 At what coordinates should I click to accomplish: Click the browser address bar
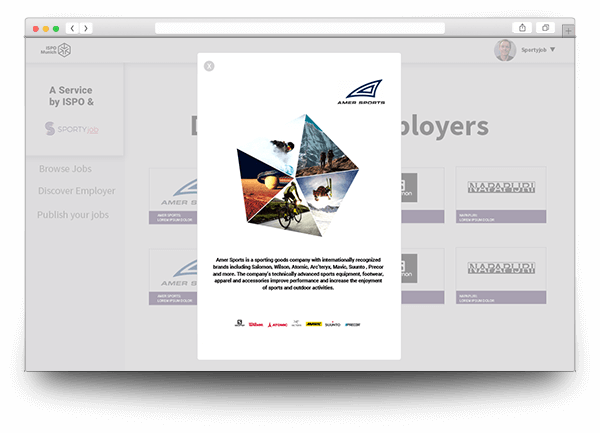tap(300, 28)
